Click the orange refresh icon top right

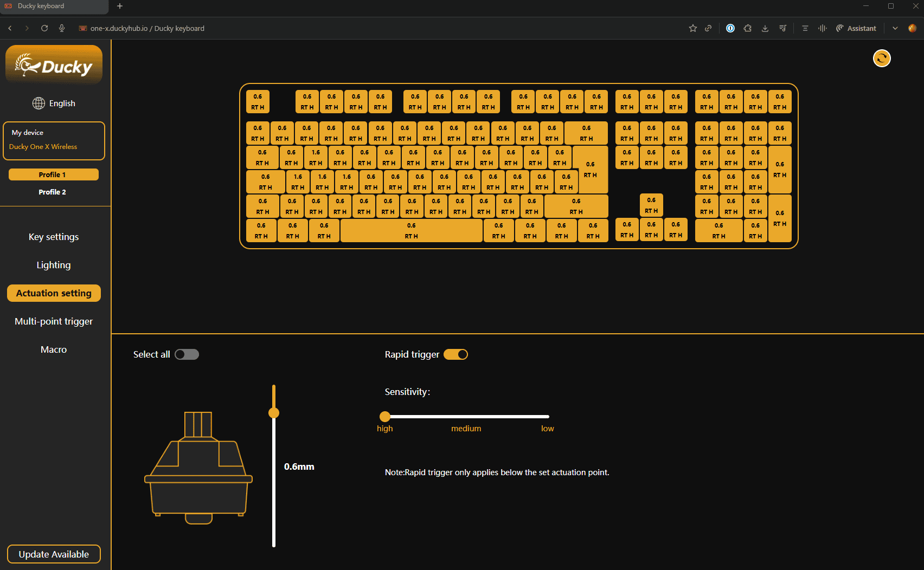coord(882,58)
